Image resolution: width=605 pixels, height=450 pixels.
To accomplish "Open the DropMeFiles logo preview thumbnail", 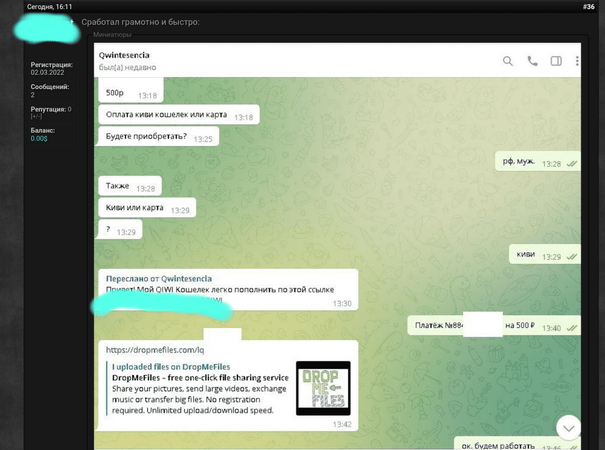I will click(x=323, y=388).
